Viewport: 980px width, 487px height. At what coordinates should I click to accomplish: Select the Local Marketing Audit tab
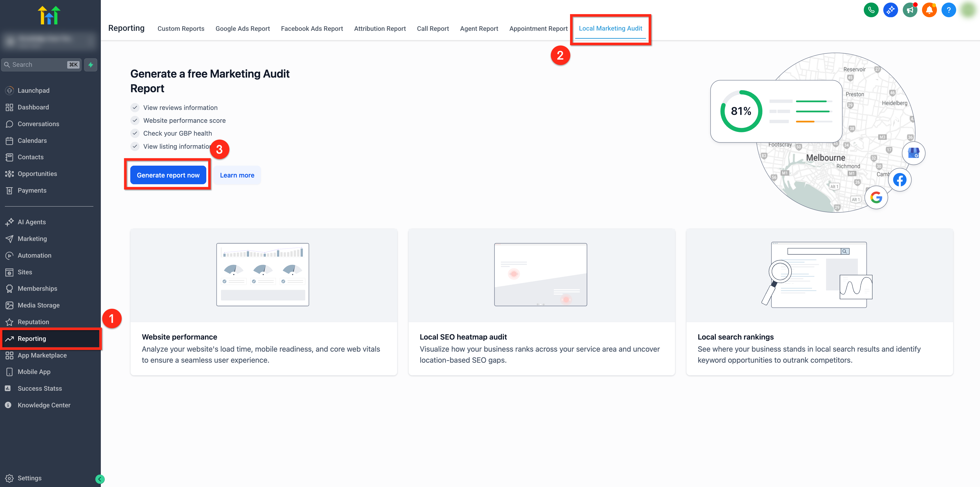(x=610, y=29)
